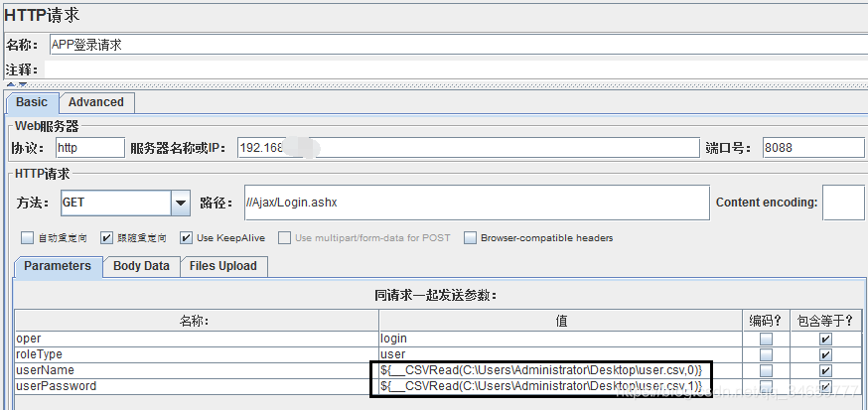The image size is (868, 410).
Task: Click the login value cell
Action: click(x=561, y=339)
